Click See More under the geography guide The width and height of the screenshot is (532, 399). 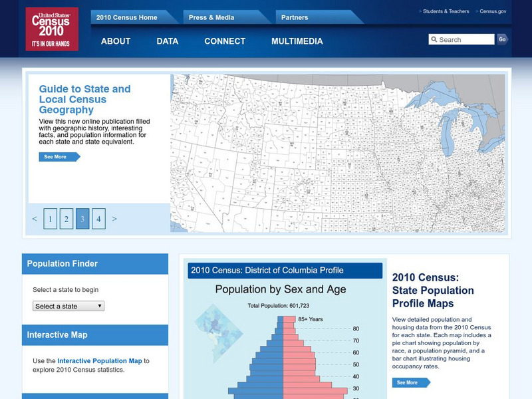tap(59, 157)
